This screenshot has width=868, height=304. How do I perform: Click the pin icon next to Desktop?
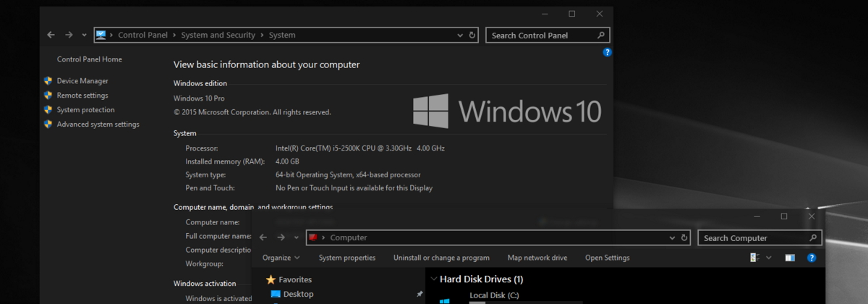tap(420, 295)
